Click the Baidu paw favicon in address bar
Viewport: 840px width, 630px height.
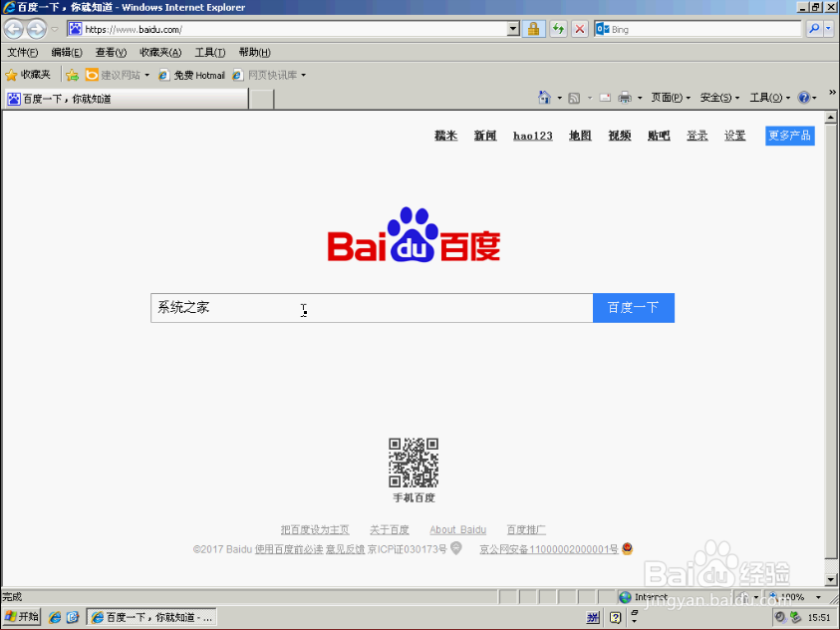coord(76,29)
